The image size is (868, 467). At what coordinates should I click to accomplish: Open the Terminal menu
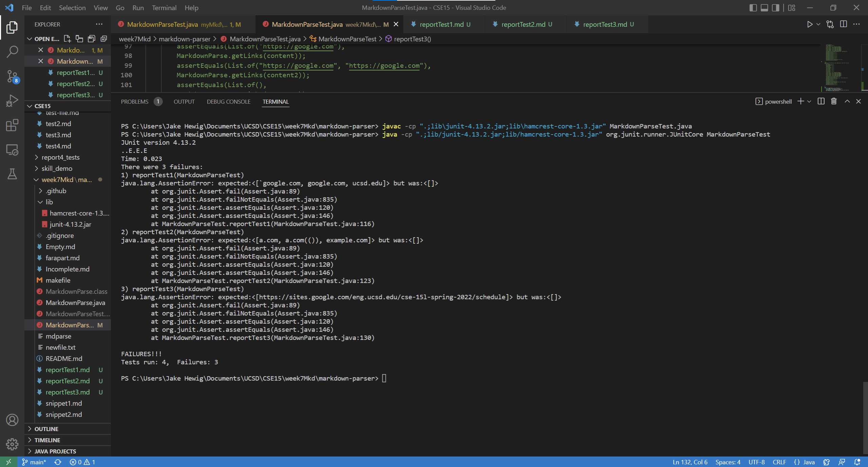coord(164,8)
